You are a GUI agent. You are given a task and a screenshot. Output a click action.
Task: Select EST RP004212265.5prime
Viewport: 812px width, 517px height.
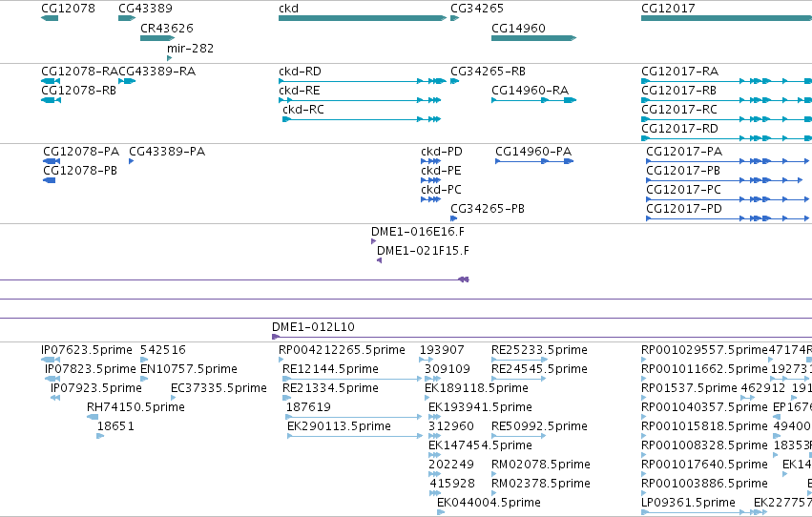click(342, 350)
